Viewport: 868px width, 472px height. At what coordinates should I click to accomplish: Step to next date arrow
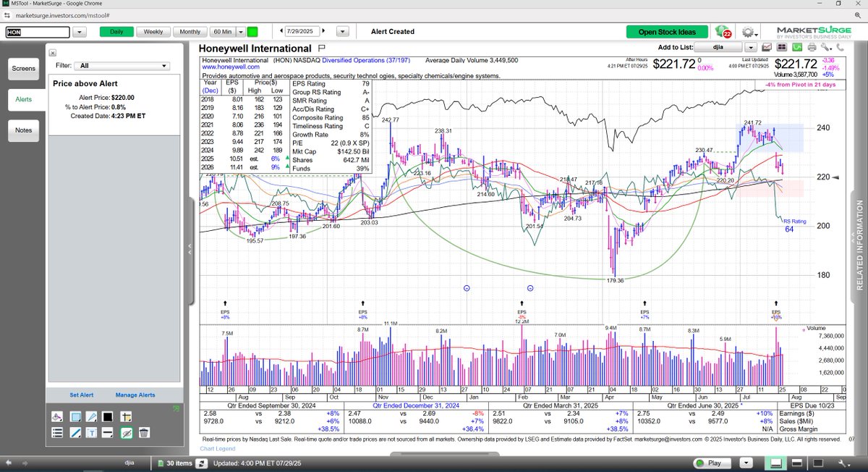point(323,31)
